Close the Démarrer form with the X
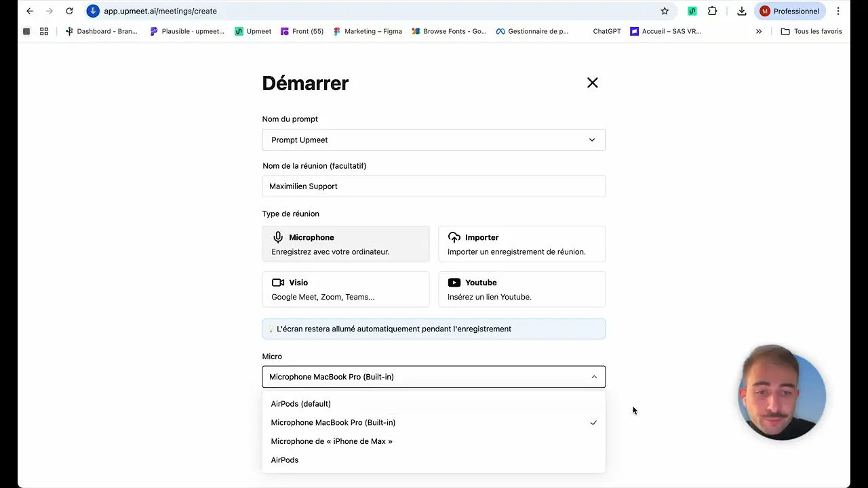Image resolution: width=868 pixels, height=488 pixels. click(592, 83)
